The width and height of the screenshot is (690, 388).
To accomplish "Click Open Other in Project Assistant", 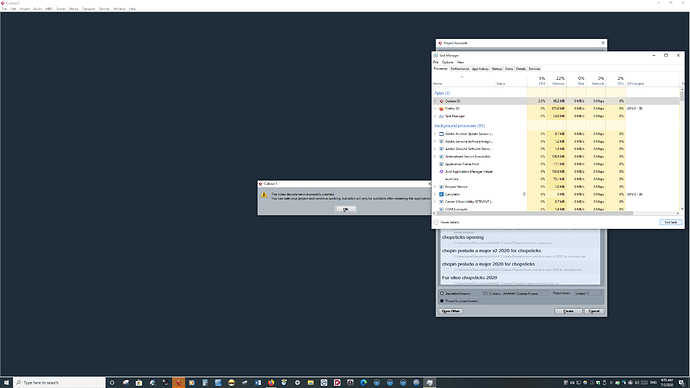I will (x=451, y=311).
